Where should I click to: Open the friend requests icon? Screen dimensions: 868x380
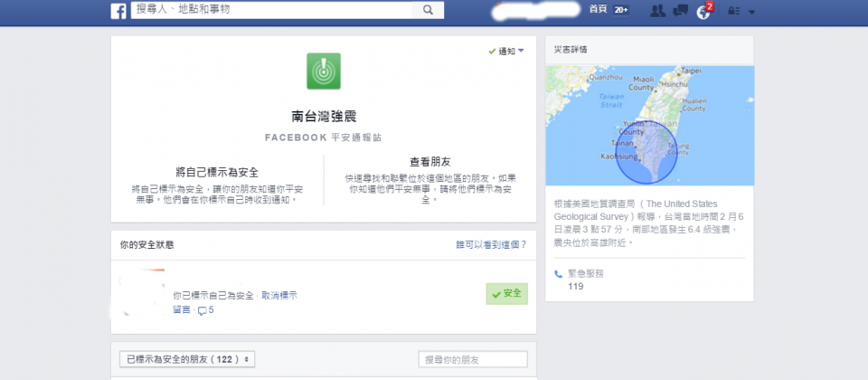[x=657, y=11]
